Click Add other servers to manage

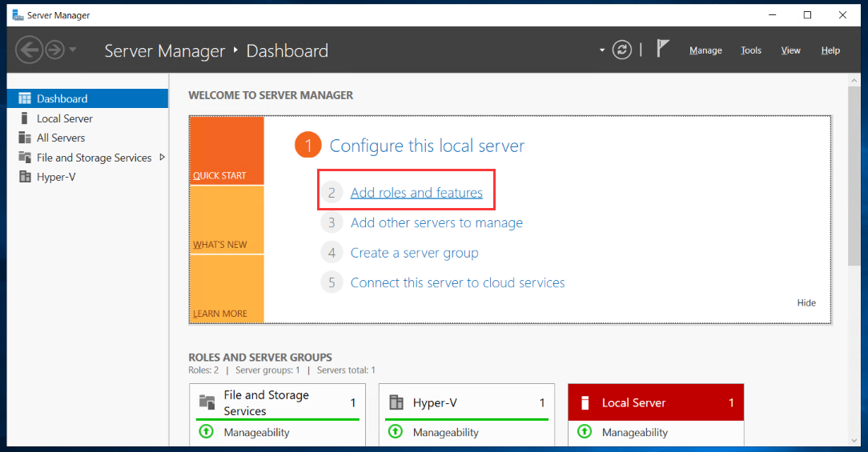(436, 222)
